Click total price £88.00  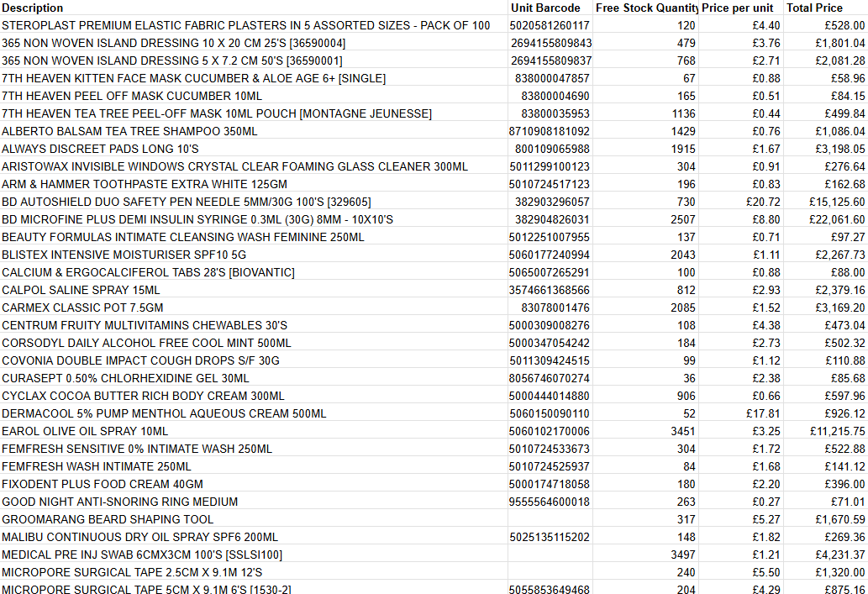click(x=848, y=273)
